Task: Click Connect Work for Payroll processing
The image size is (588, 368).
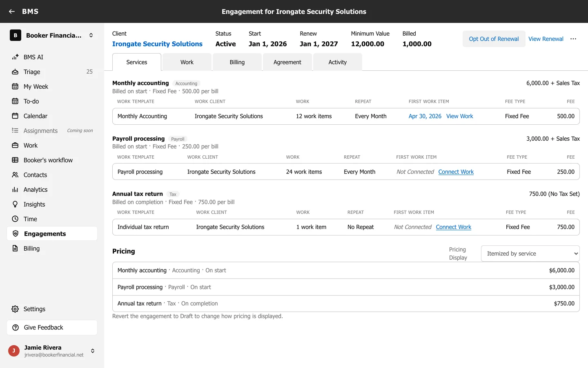Action: point(456,172)
